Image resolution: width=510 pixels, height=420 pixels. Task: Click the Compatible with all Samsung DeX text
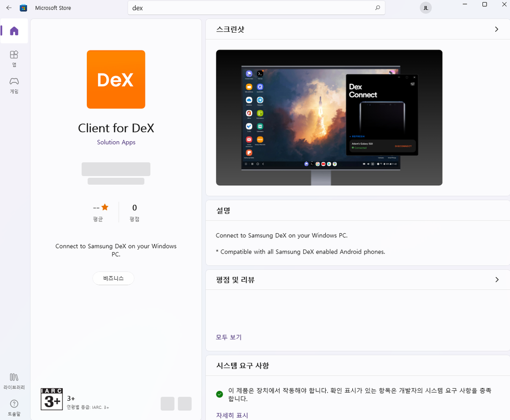coord(300,252)
